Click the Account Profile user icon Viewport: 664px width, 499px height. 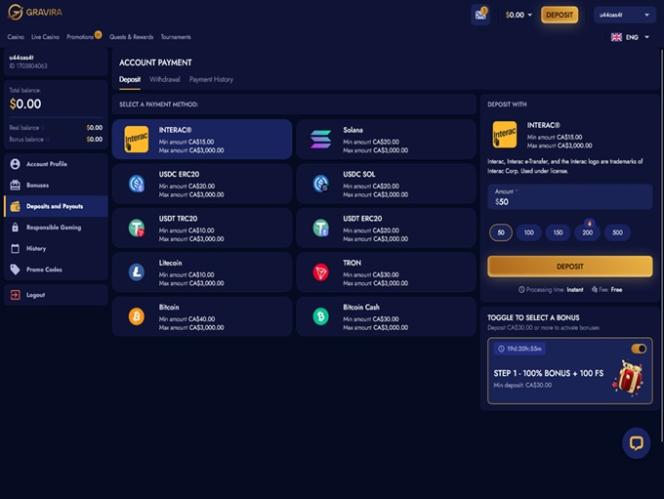15,164
